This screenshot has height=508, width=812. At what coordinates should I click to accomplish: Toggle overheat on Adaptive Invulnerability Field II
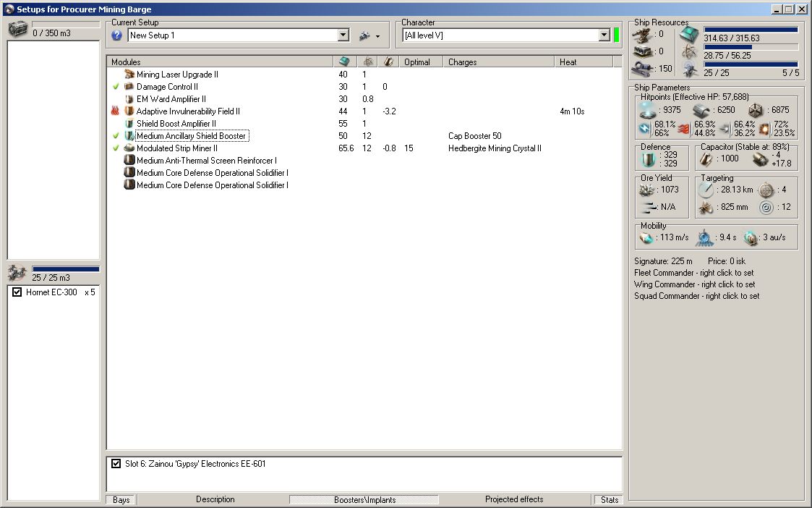116,111
